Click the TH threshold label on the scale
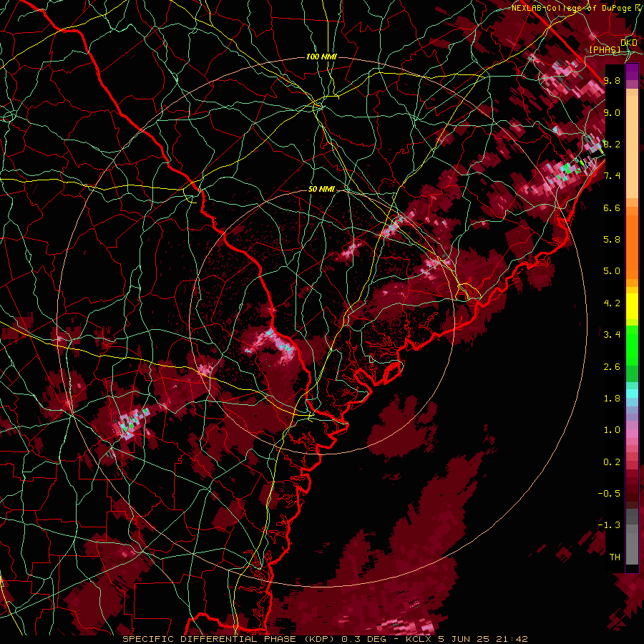 click(615, 557)
